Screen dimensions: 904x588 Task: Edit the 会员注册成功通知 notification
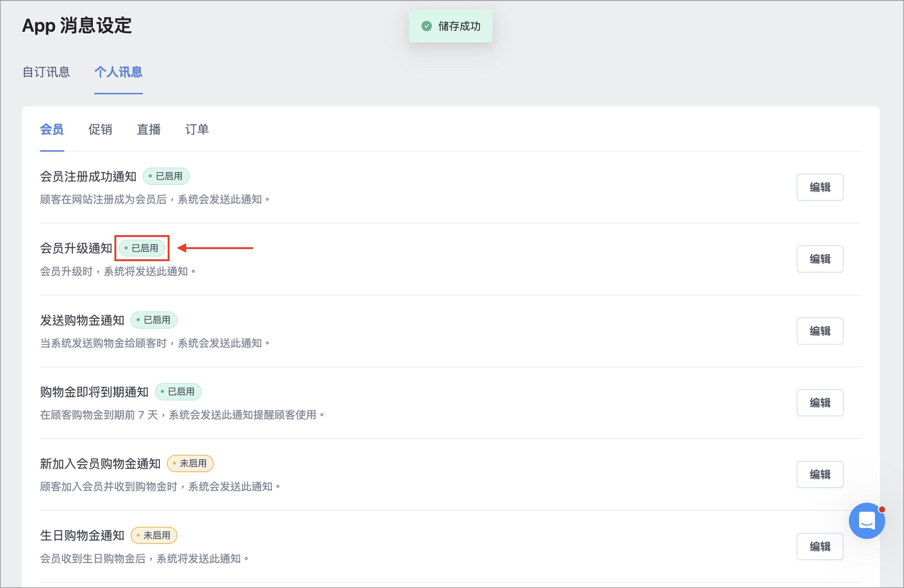pyautogui.click(x=820, y=187)
